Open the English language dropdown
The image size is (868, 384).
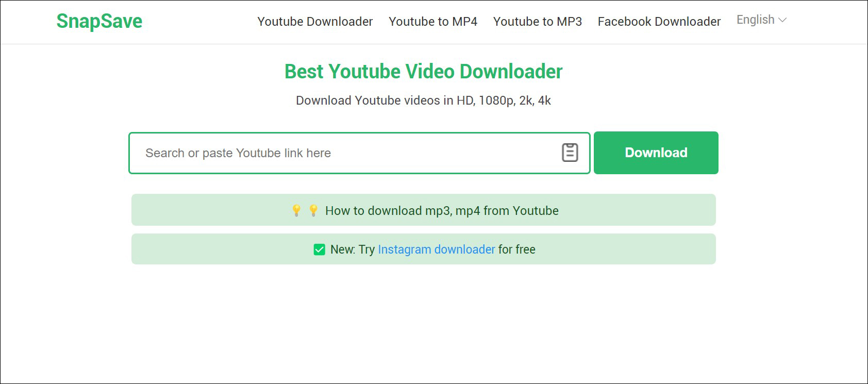pos(755,20)
